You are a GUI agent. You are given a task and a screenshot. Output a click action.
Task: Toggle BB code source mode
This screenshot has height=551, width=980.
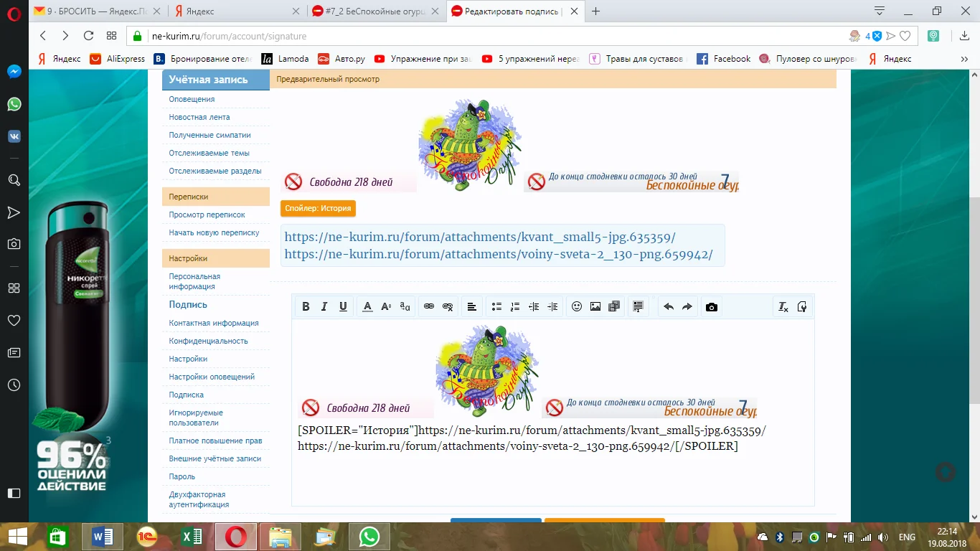[x=802, y=307]
